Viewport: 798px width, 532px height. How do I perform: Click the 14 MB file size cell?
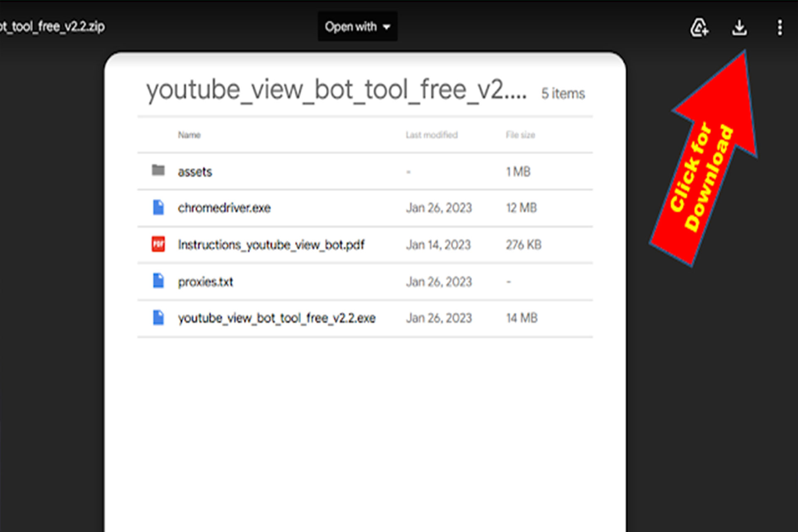click(x=522, y=318)
